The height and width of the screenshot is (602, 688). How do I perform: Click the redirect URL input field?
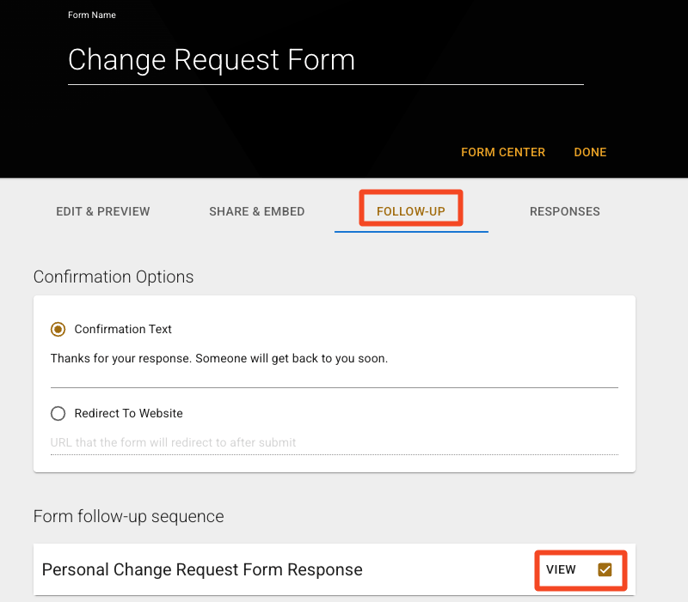pos(334,443)
